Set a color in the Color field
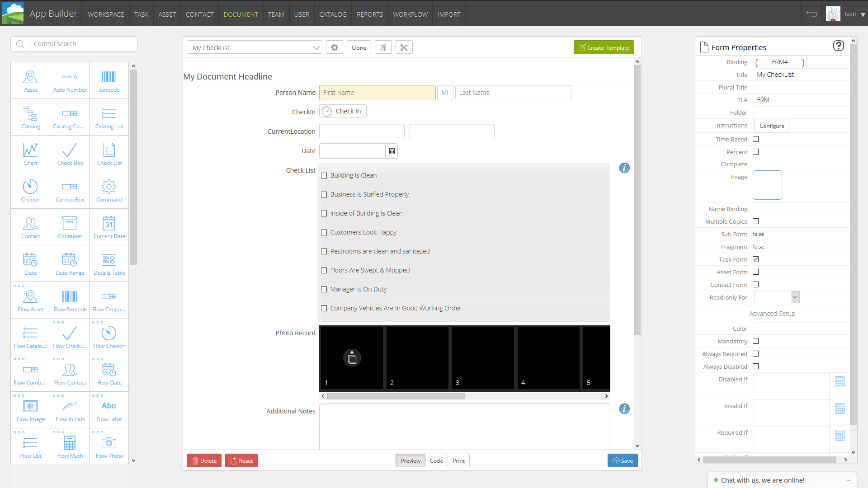This screenshot has width=868, height=488. point(800,328)
